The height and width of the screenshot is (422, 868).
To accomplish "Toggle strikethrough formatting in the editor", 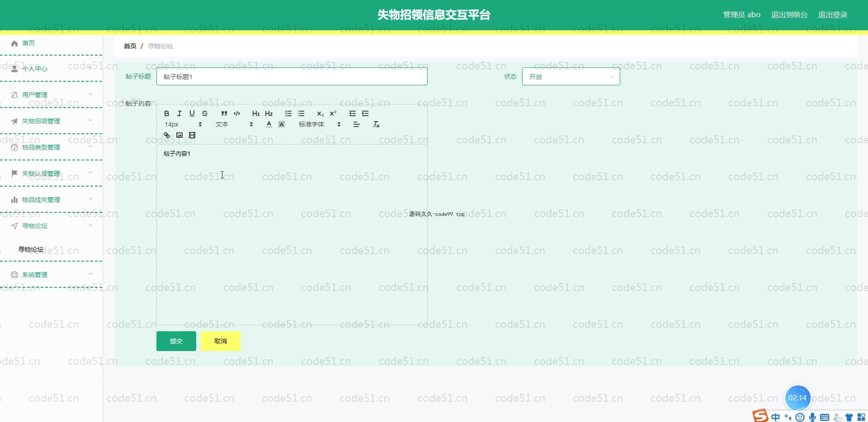I will 205,113.
